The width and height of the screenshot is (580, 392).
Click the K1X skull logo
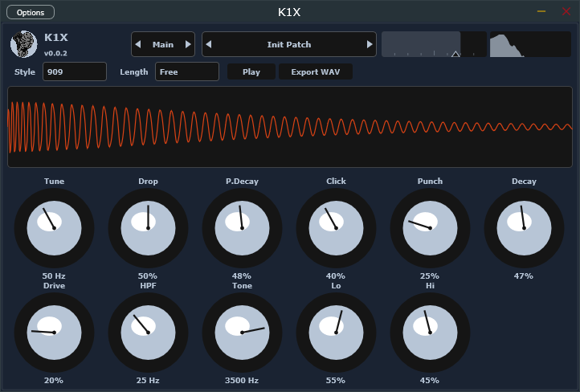click(23, 44)
